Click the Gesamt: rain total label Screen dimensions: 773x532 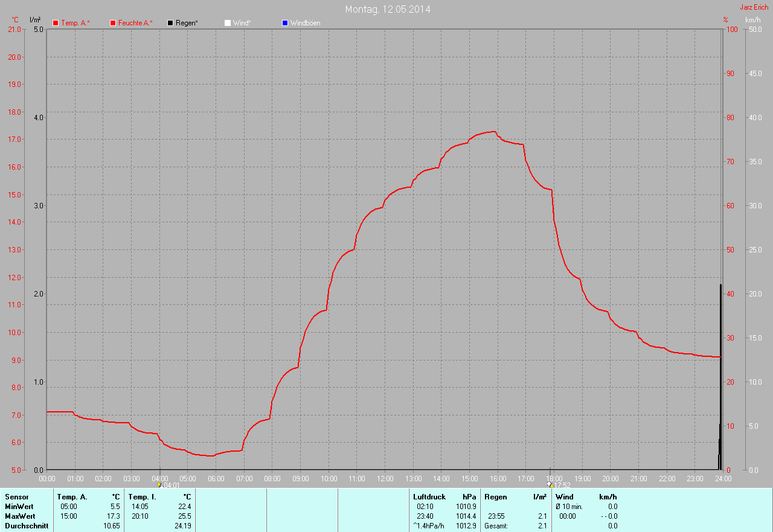click(496, 526)
